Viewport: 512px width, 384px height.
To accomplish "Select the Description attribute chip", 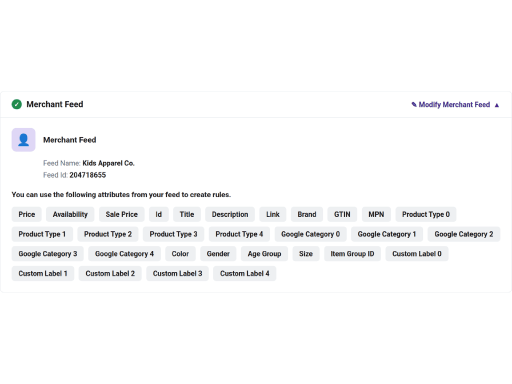I will 230,214.
